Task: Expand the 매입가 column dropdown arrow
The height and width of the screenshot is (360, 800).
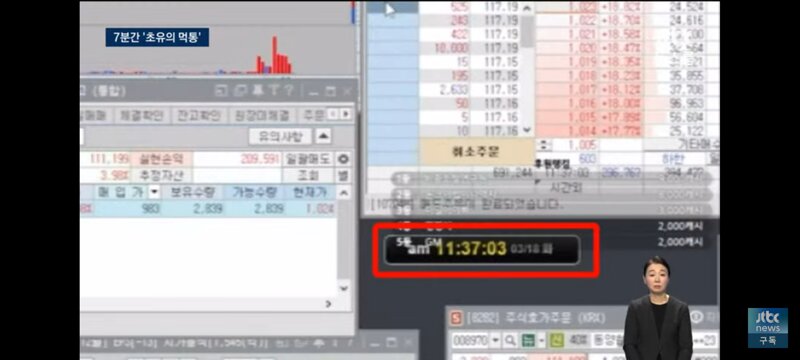Action: (154, 192)
